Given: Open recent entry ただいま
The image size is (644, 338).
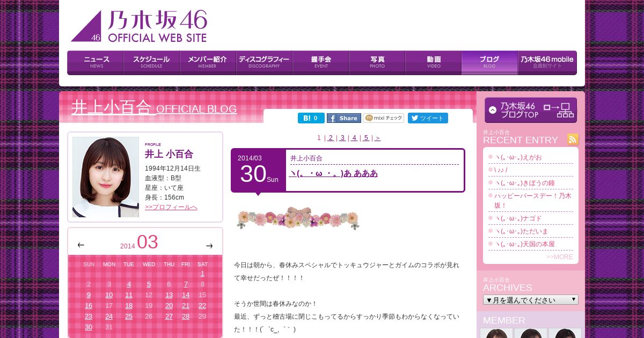Looking at the screenshot, I should click(x=521, y=231).
